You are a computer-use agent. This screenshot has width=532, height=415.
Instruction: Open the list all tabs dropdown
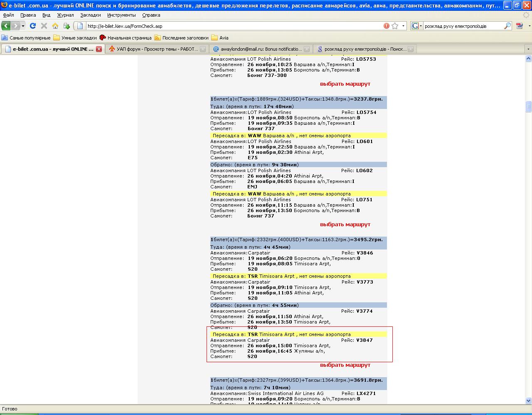pos(528,49)
